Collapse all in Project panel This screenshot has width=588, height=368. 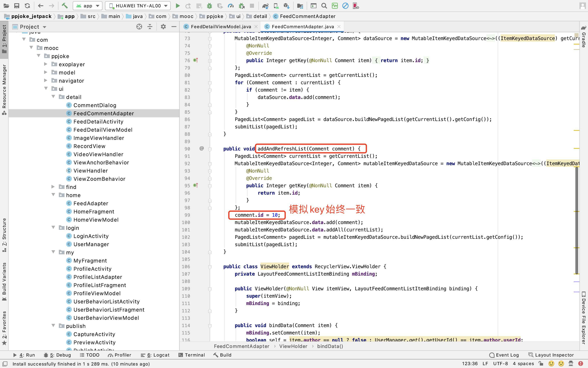[150, 27]
